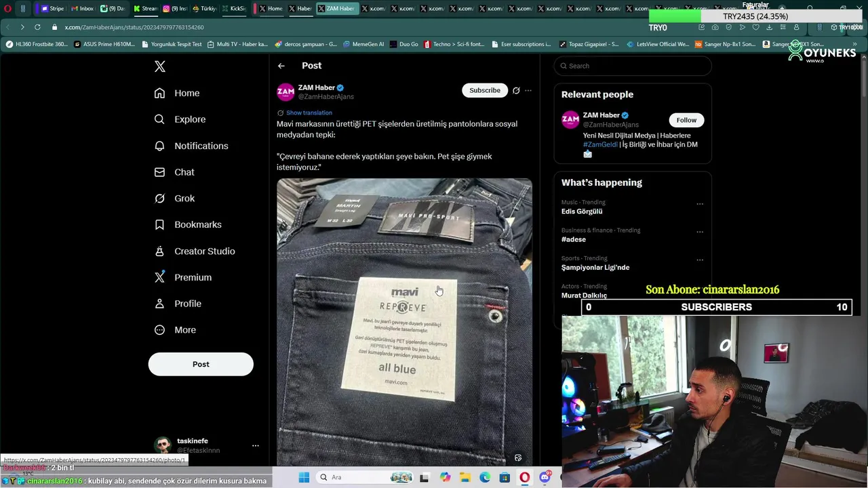Click the large Post button
Screen dimensions: 868x488
click(x=201, y=364)
